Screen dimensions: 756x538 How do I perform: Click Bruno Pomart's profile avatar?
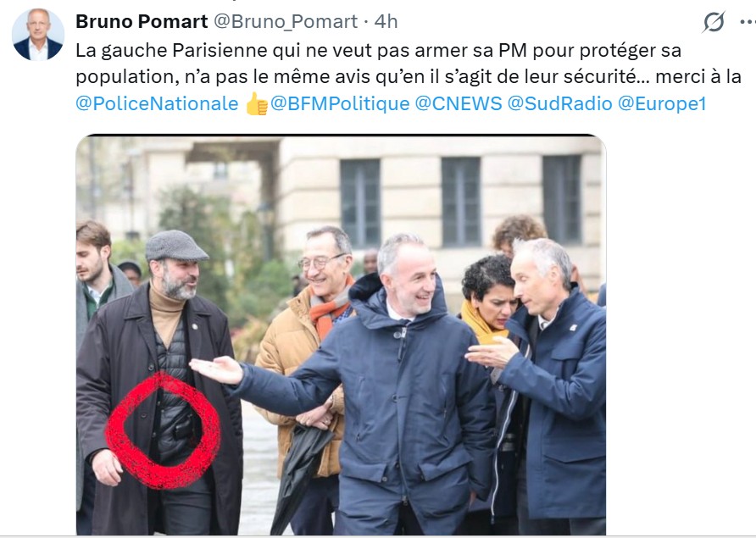(38, 34)
